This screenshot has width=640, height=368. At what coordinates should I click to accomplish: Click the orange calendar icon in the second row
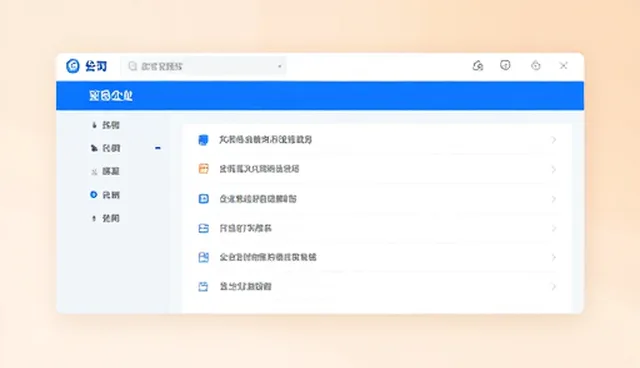pos(203,168)
